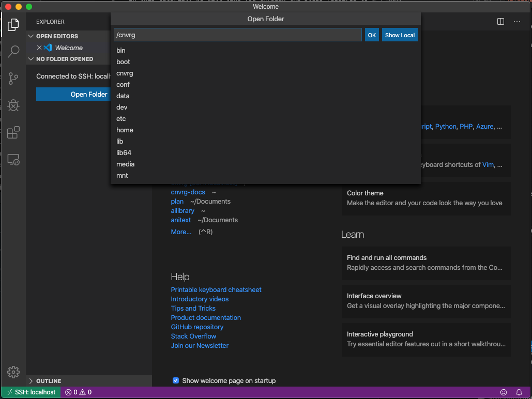Close the Welcome editor with the X
532x399 pixels.
point(39,48)
